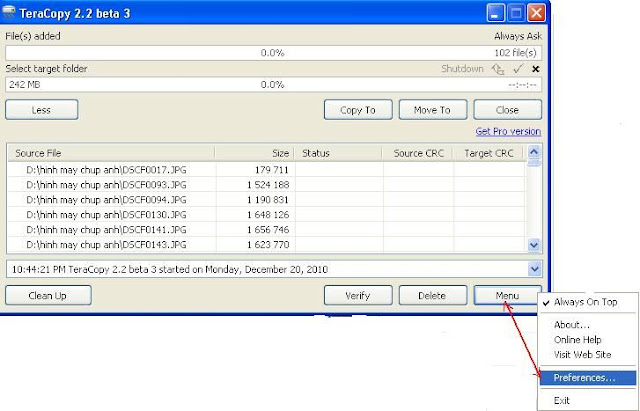This screenshot has height=411, width=640.
Task: Toggle Always On Top menu option
Action: click(x=588, y=302)
